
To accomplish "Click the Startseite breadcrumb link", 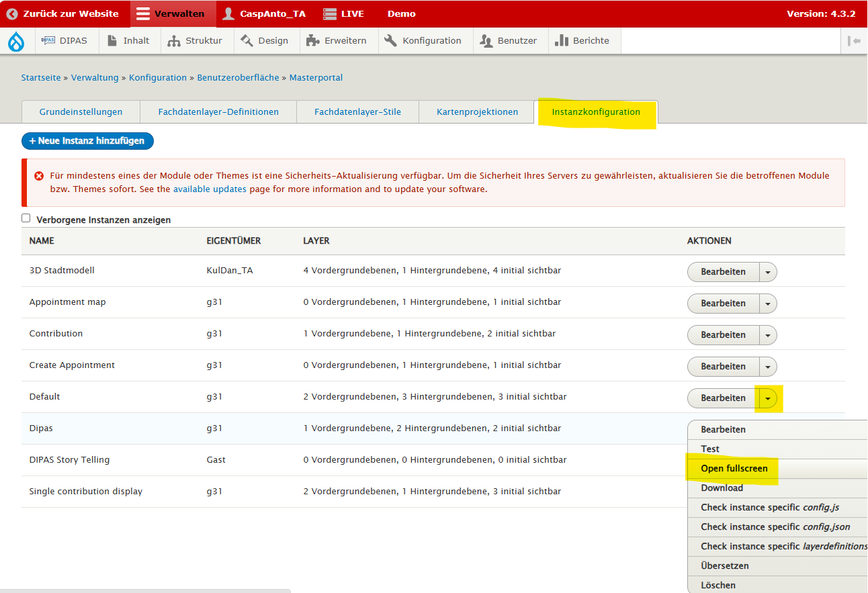I will pyautogui.click(x=41, y=78).
